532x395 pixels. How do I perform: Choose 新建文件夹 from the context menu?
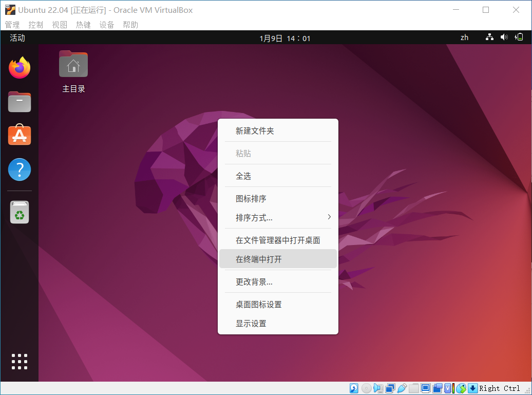(278, 130)
